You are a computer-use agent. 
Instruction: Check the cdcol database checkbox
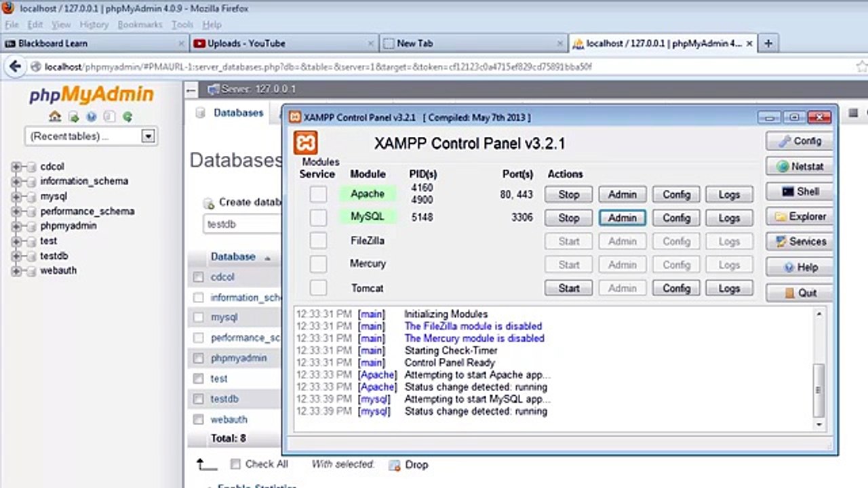click(x=198, y=277)
